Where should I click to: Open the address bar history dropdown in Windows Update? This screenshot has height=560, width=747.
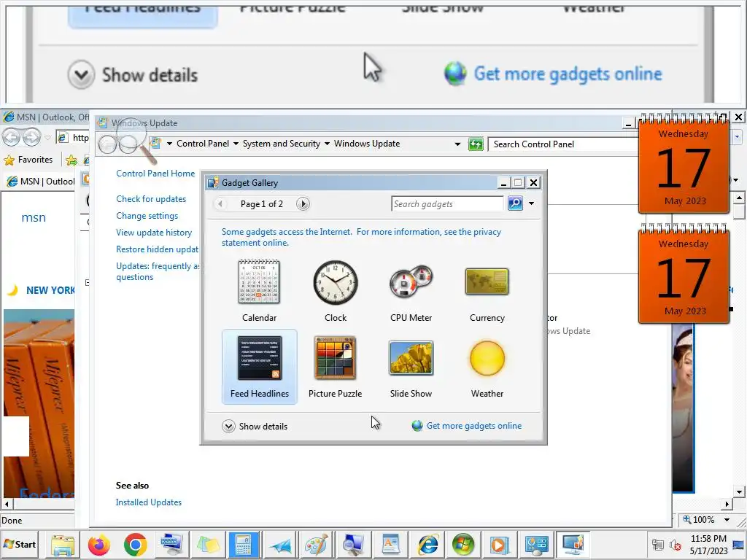(457, 144)
